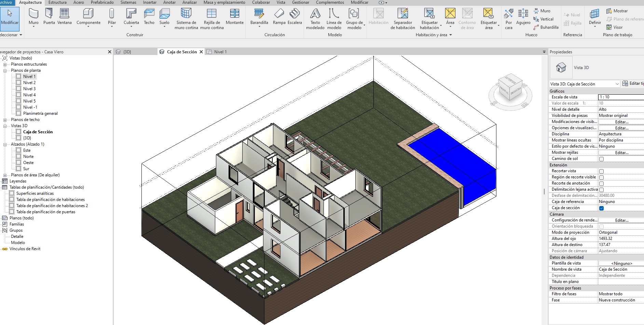Collapse the Planos de planta node
644x325 pixels.
(5, 71)
